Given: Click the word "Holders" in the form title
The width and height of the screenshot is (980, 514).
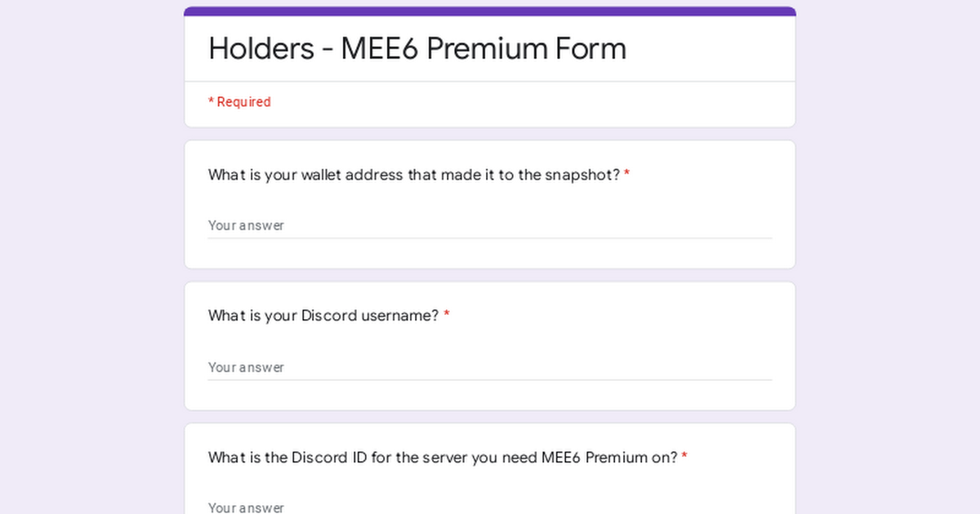Looking at the screenshot, I should 261,49.
